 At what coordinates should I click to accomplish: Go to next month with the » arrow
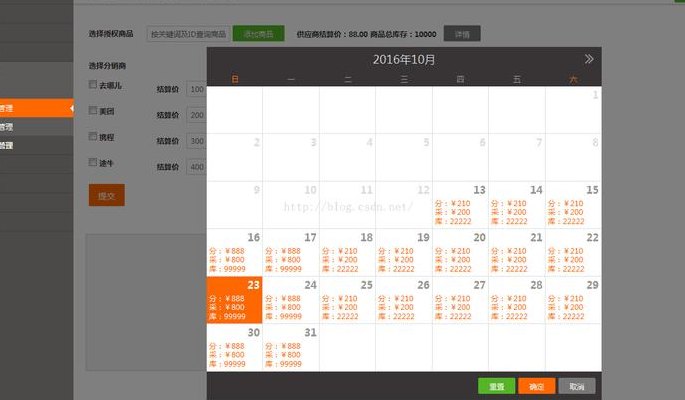click(588, 59)
